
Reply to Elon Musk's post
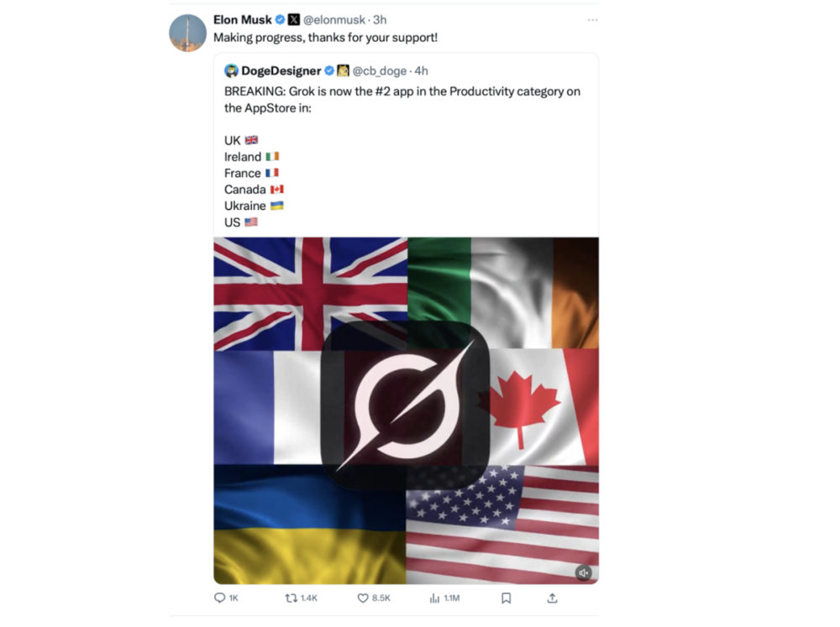point(221,598)
